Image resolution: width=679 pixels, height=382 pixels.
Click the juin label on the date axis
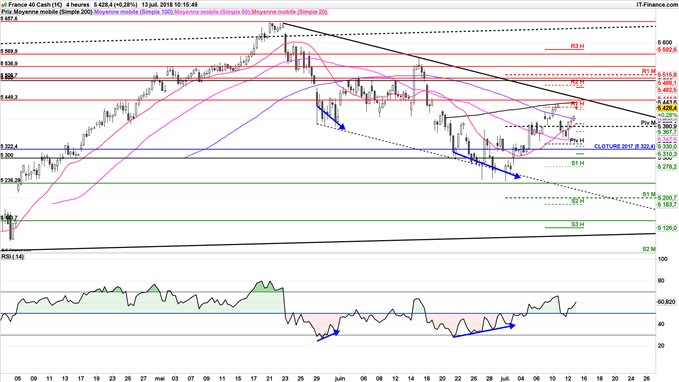[340, 378]
